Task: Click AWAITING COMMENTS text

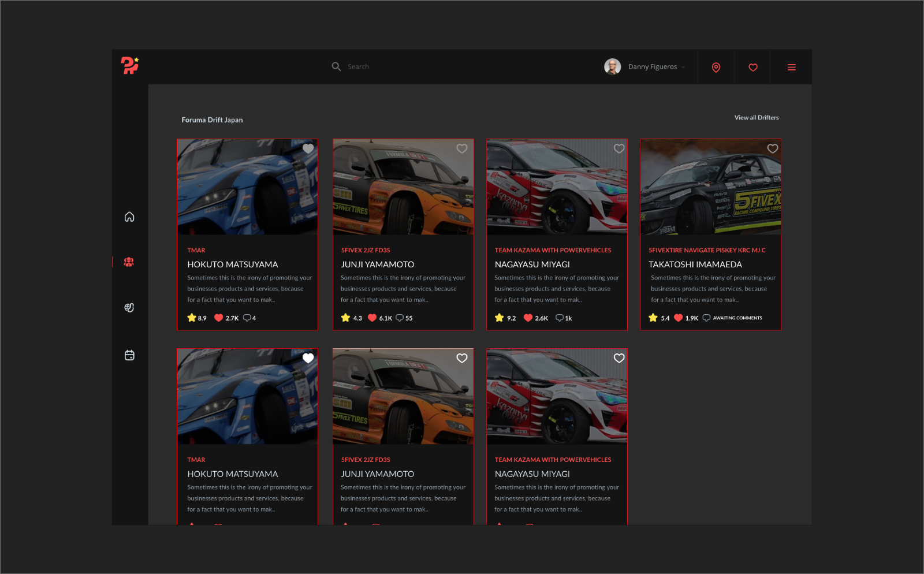Action: pos(737,318)
